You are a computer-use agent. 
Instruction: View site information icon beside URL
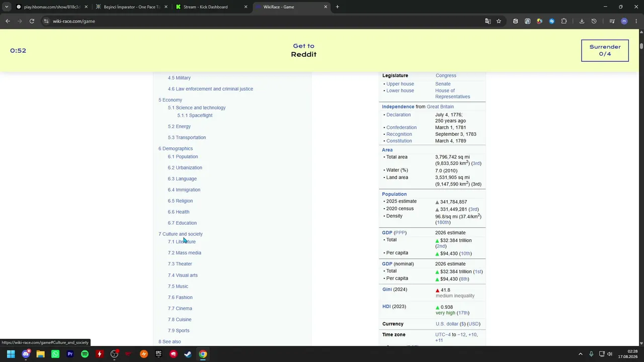pos(46,21)
